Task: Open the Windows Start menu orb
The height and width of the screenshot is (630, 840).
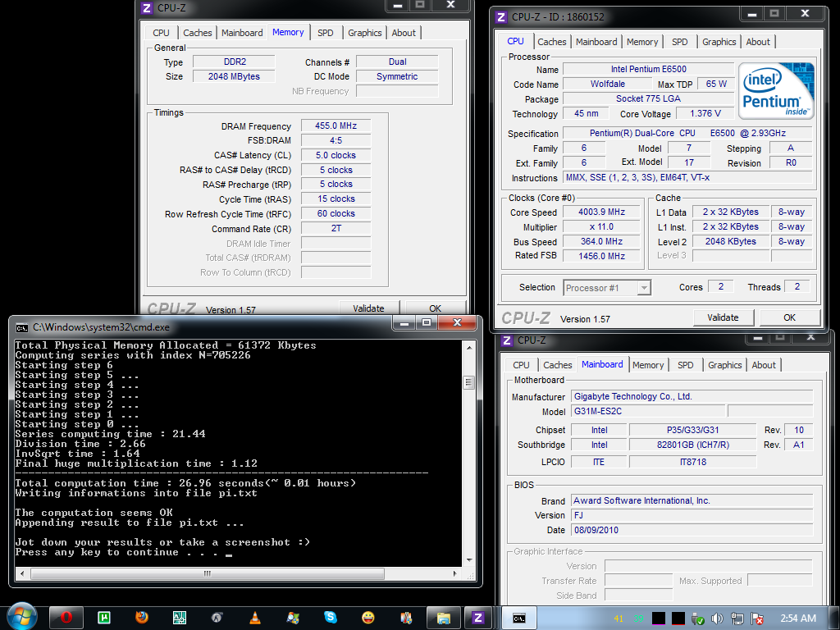Action: (x=22, y=617)
